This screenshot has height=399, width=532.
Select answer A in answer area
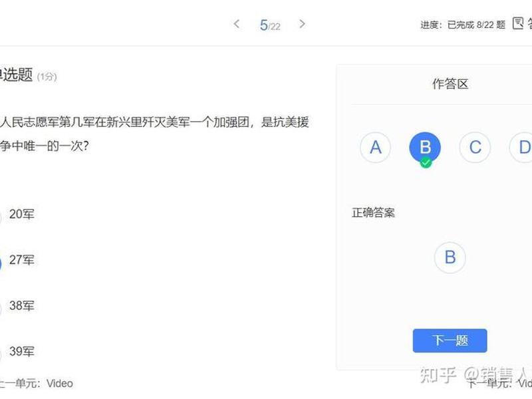pyautogui.click(x=375, y=147)
